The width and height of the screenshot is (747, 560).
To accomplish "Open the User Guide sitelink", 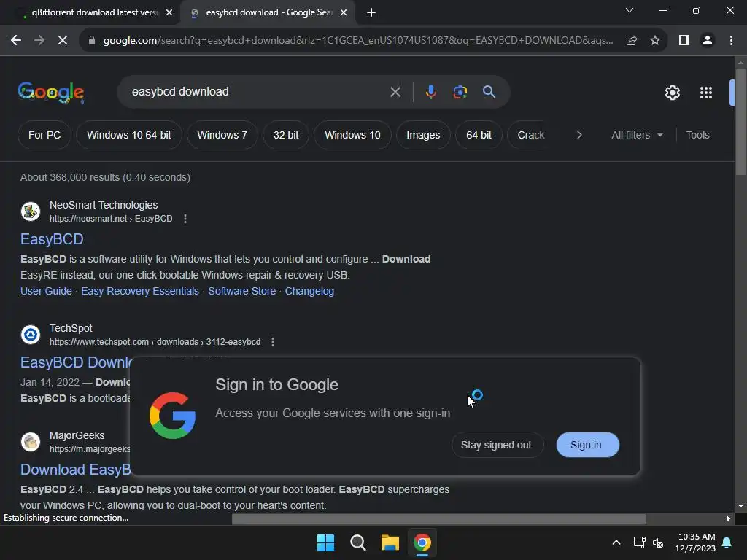I will (x=46, y=291).
